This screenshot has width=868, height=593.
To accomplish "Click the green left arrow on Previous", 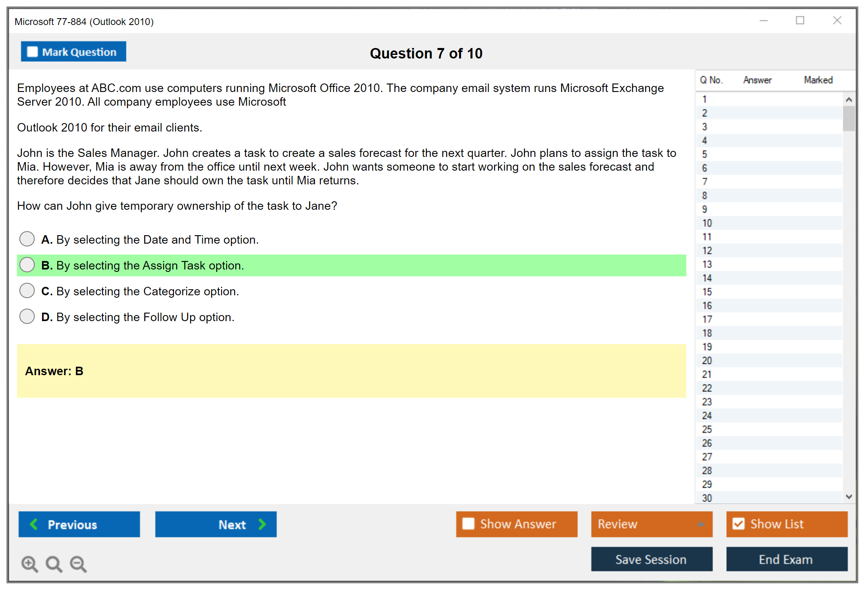I will [34, 524].
